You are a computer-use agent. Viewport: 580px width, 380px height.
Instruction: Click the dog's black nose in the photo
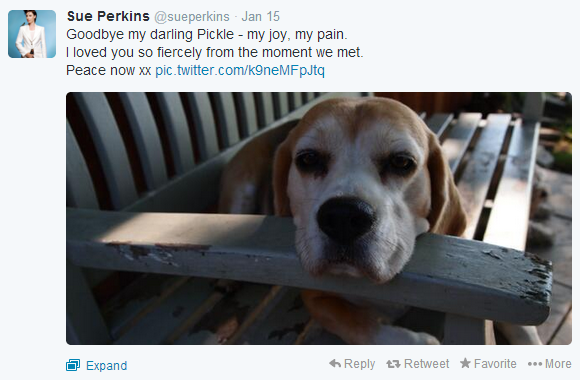[346, 219]
